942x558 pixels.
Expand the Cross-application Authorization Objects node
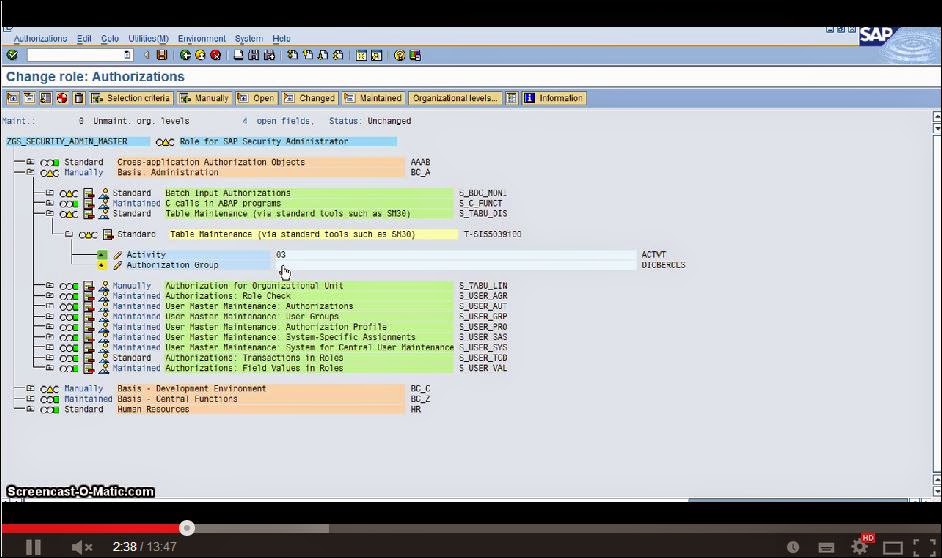click(x=30, y=162)
